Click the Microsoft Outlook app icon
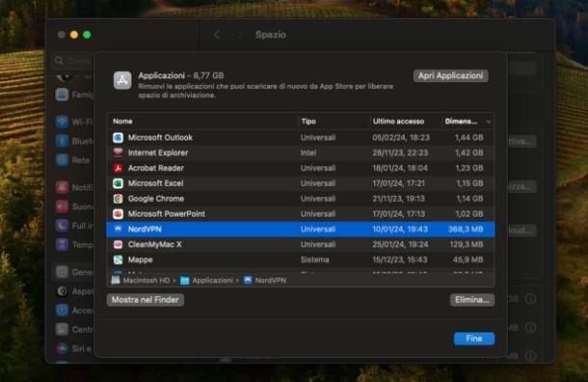The image size is (588, 382). [x=119, y=137]
